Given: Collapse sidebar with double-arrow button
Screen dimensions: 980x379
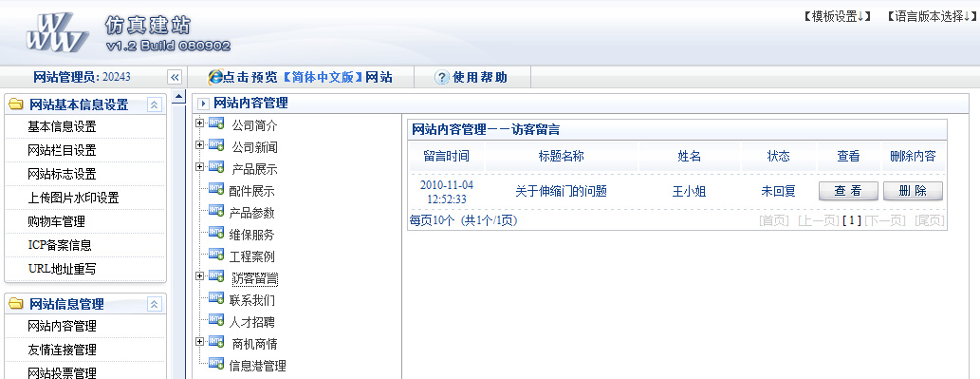Looking at the screenshot, I should pyautogui.click(x=175, y=78).
